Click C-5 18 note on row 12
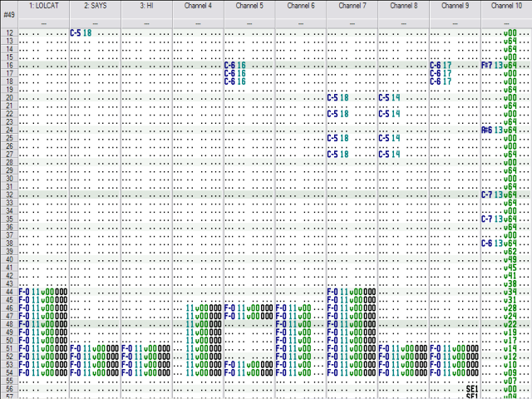Screen dimensions: 532x399 point(81,33)
